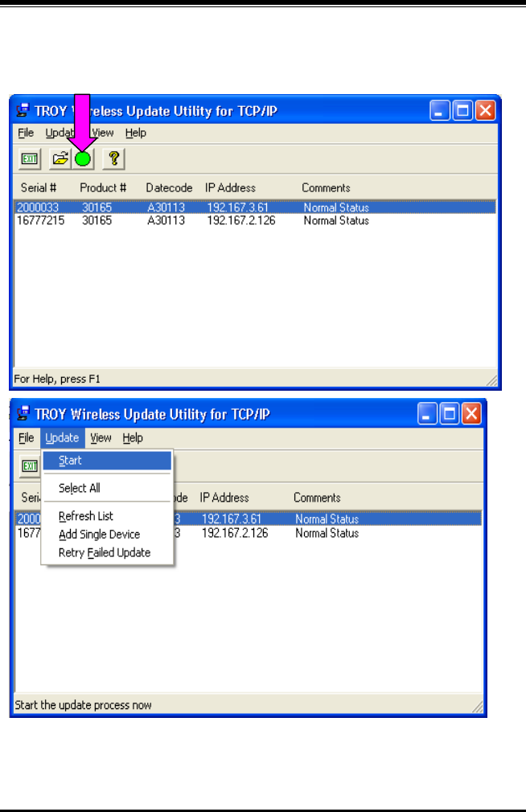This screenshot has width=526, height=812.
Task: Click IP address 192.167.2.126 in lower window
Action: (235, 533)
